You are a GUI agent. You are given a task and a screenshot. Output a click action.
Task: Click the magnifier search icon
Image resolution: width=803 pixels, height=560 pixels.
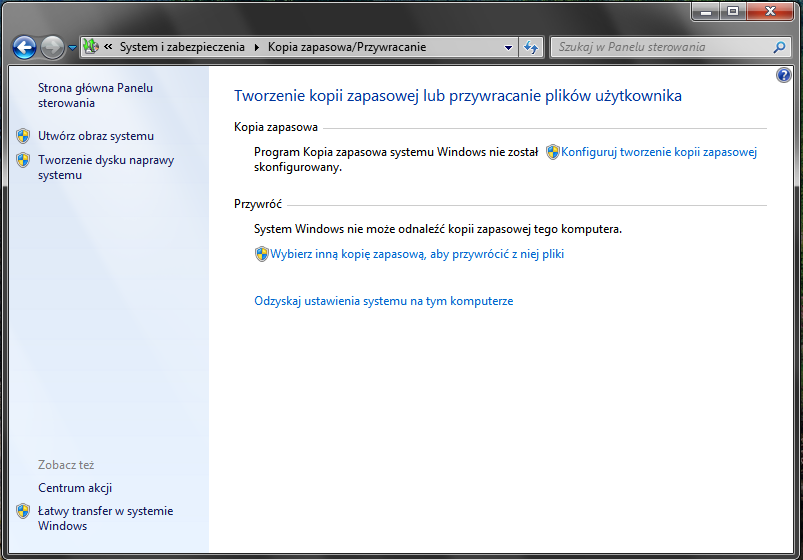coord(779,47)
